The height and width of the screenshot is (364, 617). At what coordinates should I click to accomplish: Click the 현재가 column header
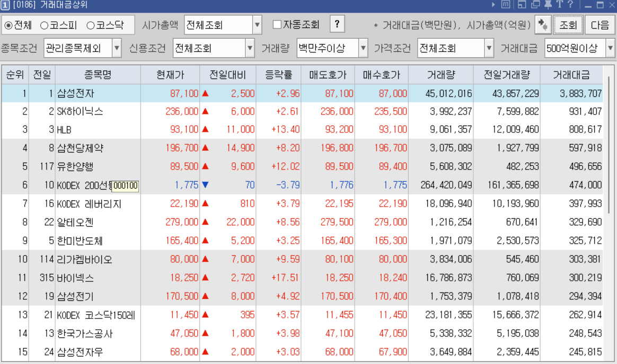[x=170, y=74]
